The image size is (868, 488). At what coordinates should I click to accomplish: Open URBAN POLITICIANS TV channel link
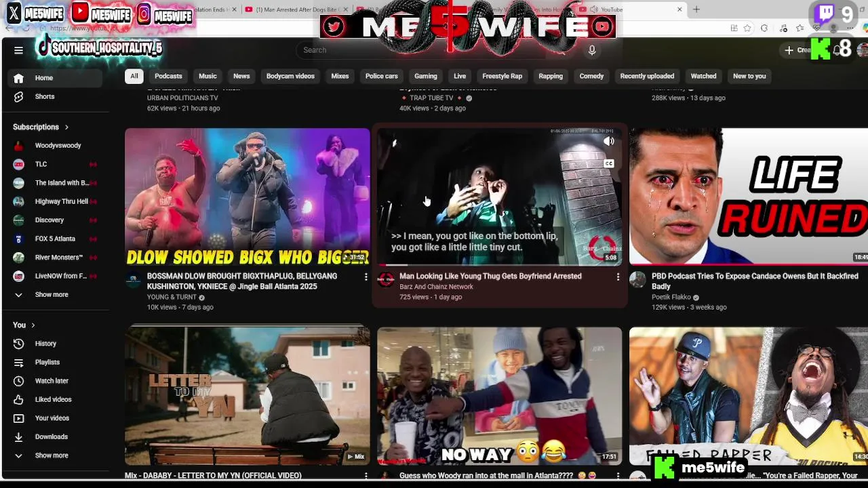pyautogui.click(x=182, y=98)
